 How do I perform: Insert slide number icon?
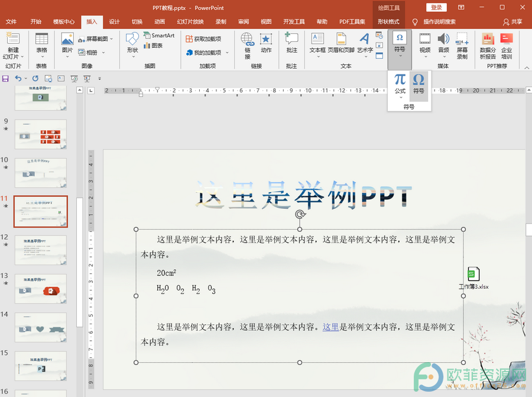[x=379, y=46]
